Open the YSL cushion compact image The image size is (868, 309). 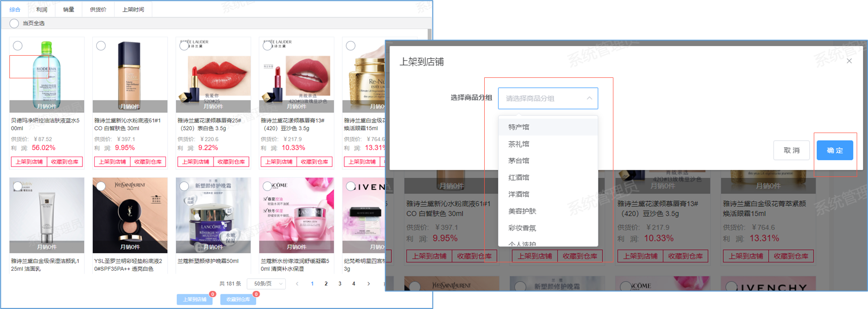pos(130,215)
